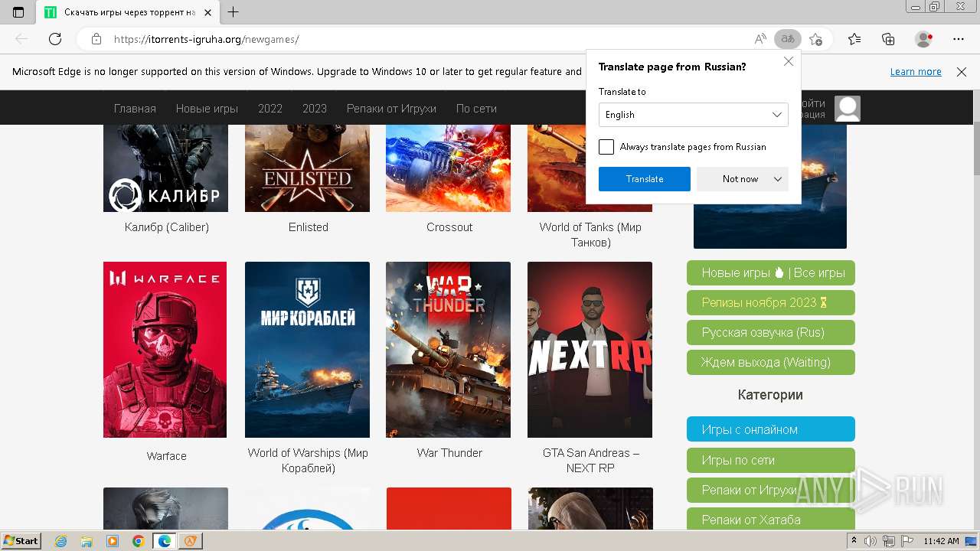The height and width of the screenshot is (551, 980).
Task: Open the Windows Start menu
Action: [21, 541]
